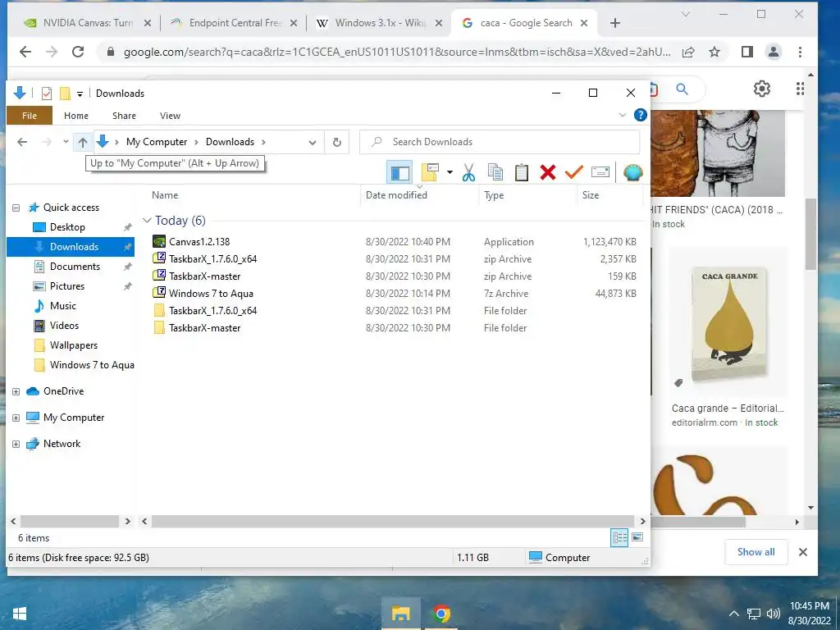Click the Search Downloads field

(500, 142)
